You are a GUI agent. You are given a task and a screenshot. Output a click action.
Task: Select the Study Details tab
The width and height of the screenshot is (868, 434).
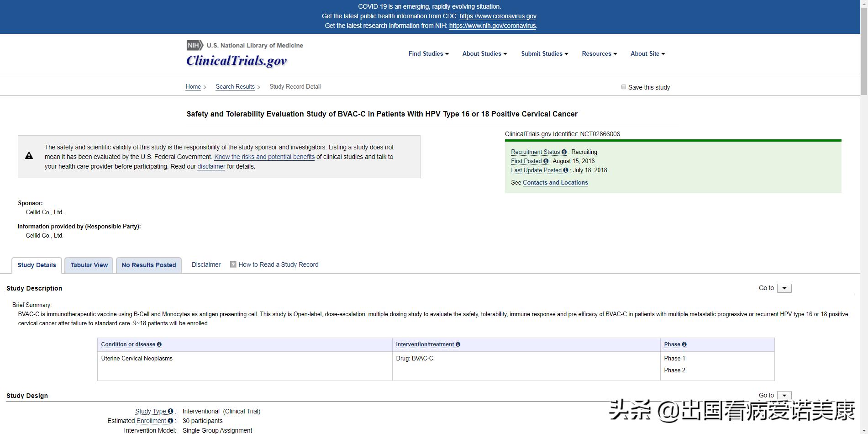[37, 265]
